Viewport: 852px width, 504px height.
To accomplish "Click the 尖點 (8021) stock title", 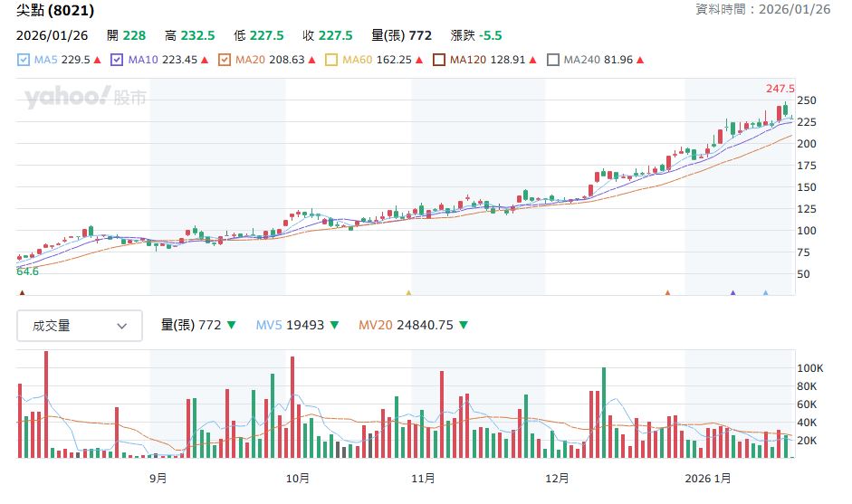I will pyautogui.click(x=55, y=11).
